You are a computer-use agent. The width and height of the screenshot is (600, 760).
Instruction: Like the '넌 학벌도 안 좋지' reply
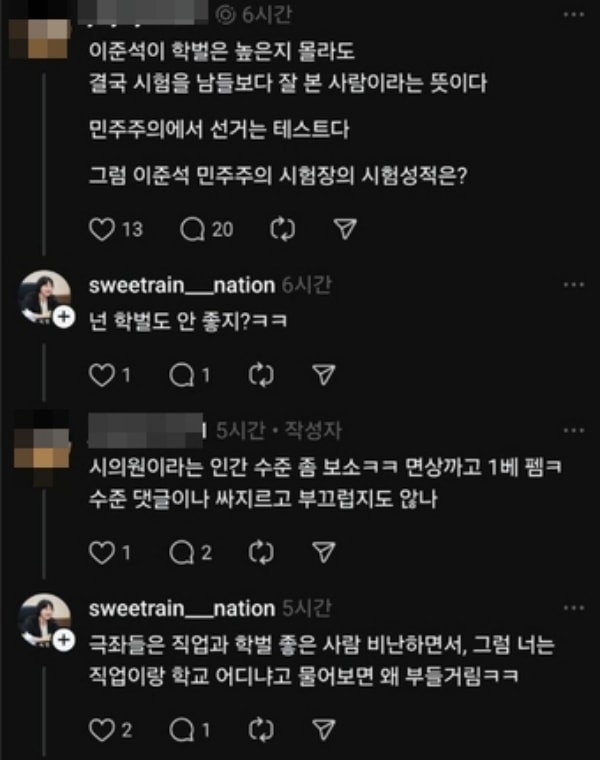coord(102,375)
